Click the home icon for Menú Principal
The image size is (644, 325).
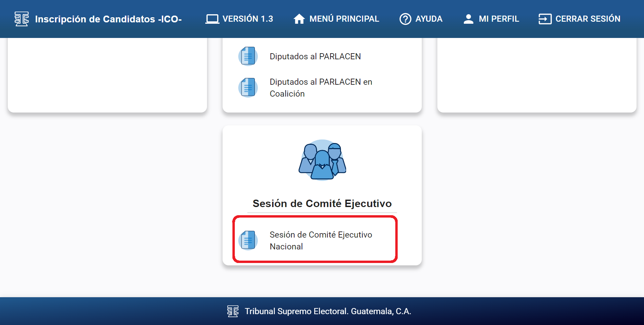[299, 19]
